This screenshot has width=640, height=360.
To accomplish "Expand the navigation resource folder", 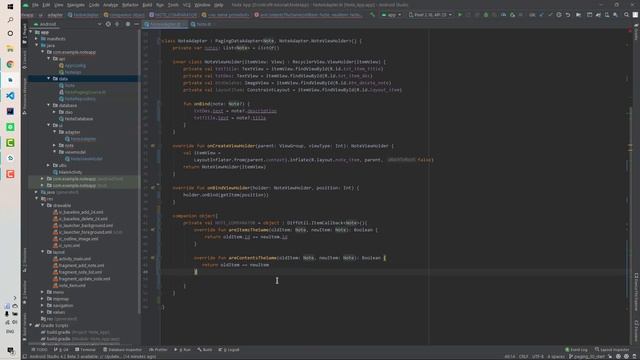I will [x=42, y=305].
